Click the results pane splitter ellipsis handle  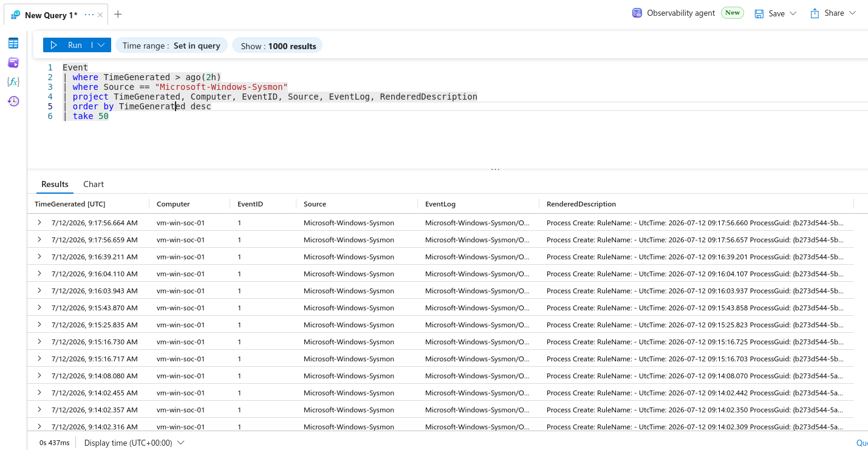point(495,169)
